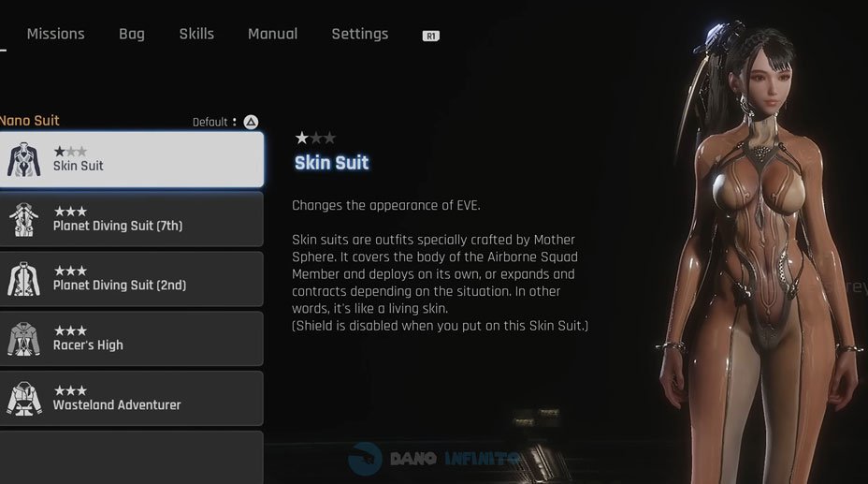Click the empty slot below Wasteland Adventurer
This screenshot has width=868, height=484.
131,458
